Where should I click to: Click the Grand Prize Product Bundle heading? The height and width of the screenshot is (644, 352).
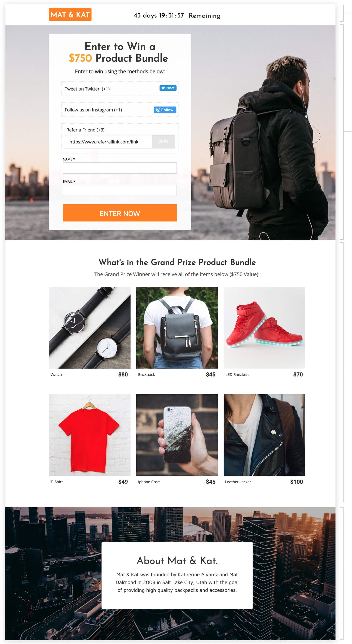pyautogui.click(x=177, y=262)
